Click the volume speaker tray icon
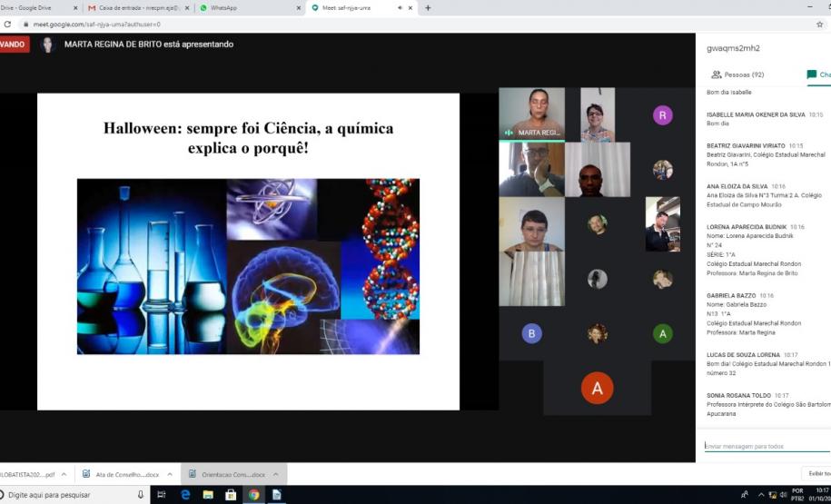Viewport: 831px width, 504px height. 783,494
